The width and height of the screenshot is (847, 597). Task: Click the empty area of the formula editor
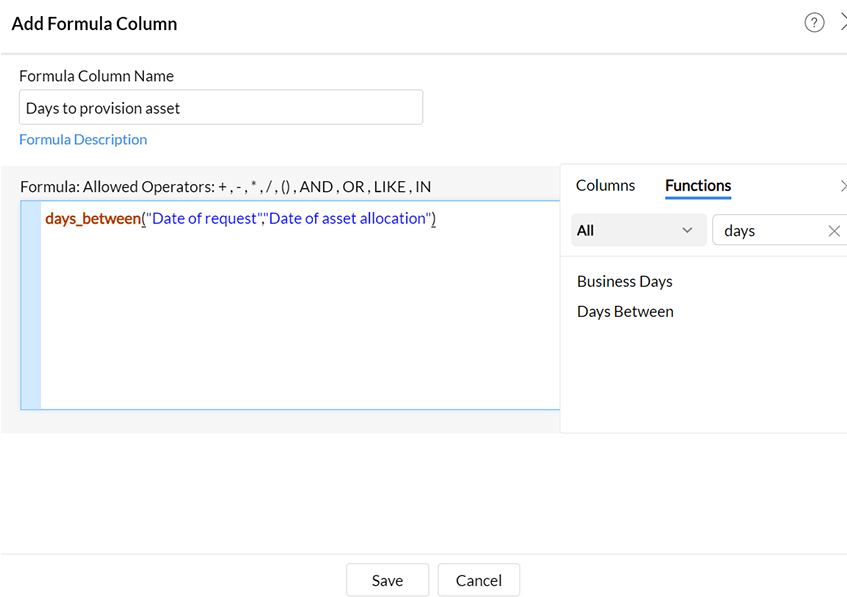click(x=300, y=320)
